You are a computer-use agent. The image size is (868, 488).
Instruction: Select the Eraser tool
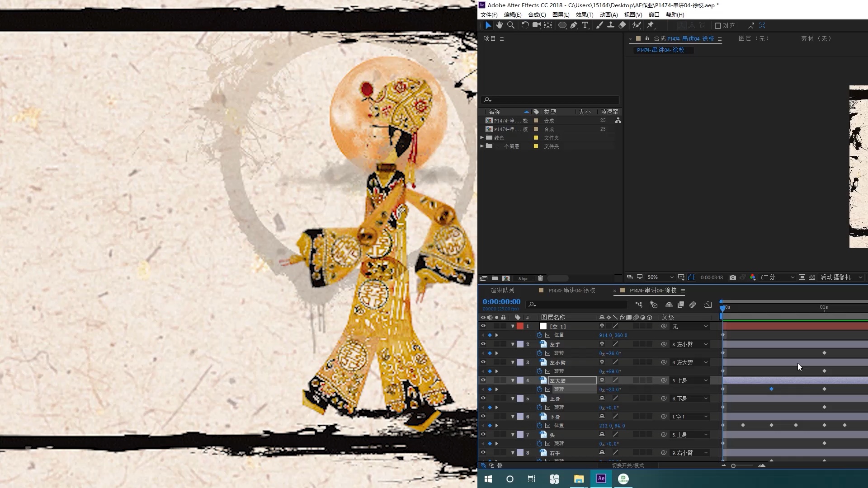pyautogui.click(x=623, y=25)
